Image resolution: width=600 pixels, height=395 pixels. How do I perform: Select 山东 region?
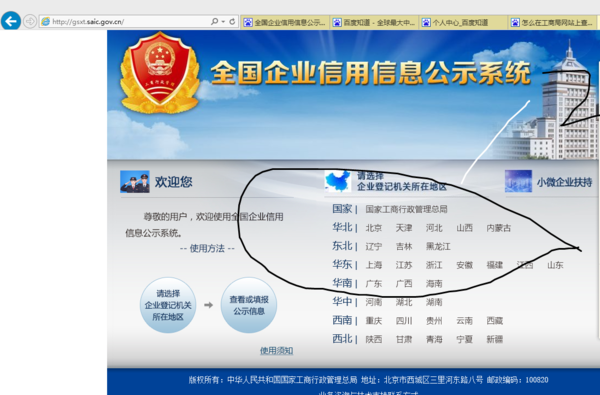tap(555, 265)
